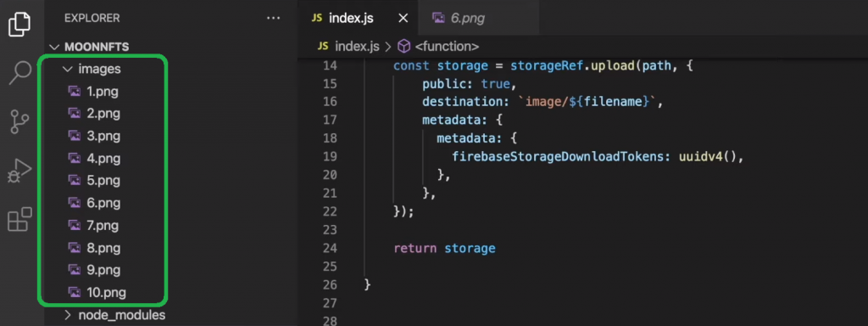Close the index.js tab
The image size is (868, 326).
pyautogui.click(x=403, y=19)
